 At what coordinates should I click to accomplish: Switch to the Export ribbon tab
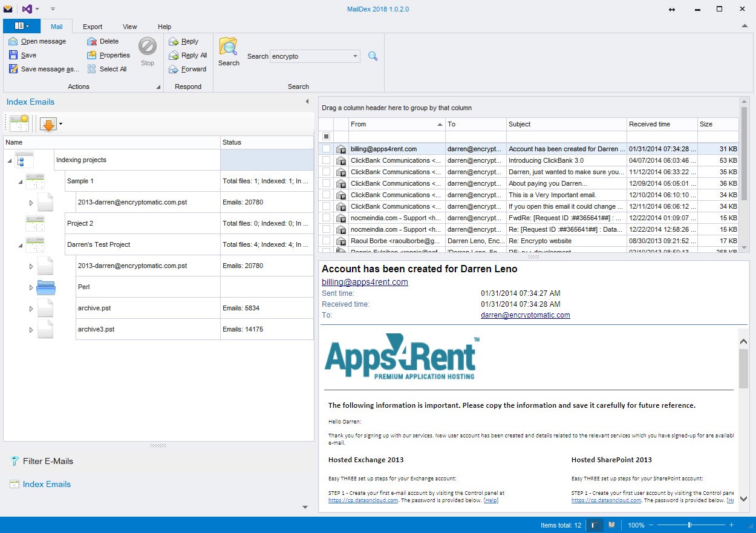coord(93,27)
